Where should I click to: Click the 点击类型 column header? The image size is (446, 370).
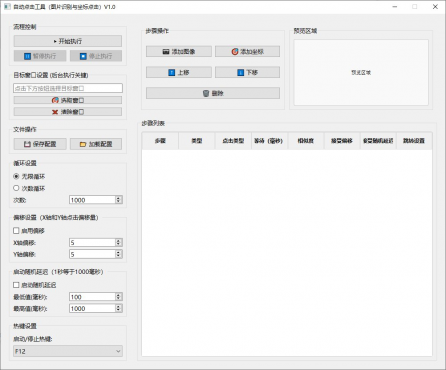pyautogui.click(x=233, y=141)
